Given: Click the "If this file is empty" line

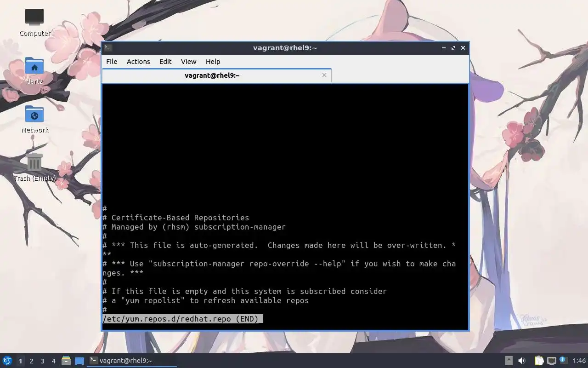Looking at the screenshot, I should tap(244, 291).
